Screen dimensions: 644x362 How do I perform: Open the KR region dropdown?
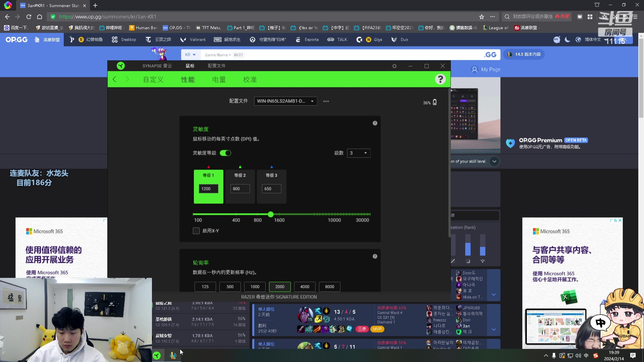191,55
